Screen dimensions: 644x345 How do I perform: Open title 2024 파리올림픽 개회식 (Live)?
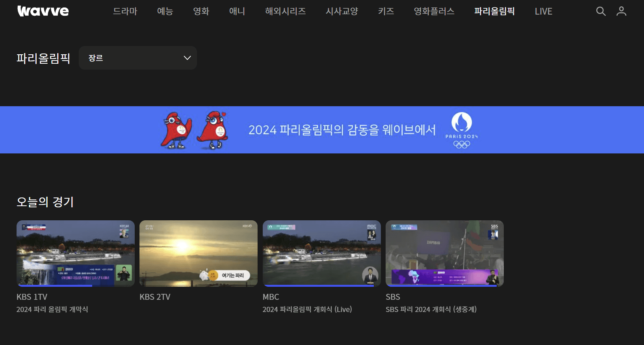pyautogui.click(x=307, y=310)
